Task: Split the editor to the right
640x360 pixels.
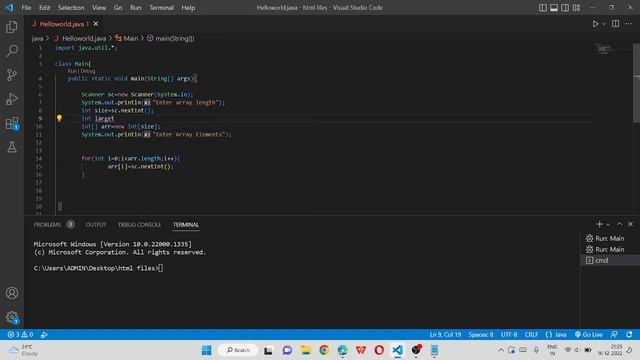Action: [x=616, y=24]
